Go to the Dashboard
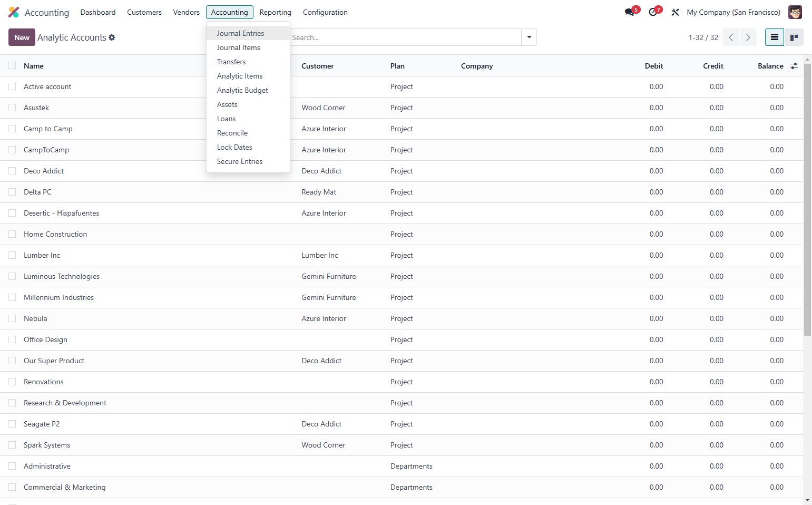812x505 pixels. [x=98, y=12]
